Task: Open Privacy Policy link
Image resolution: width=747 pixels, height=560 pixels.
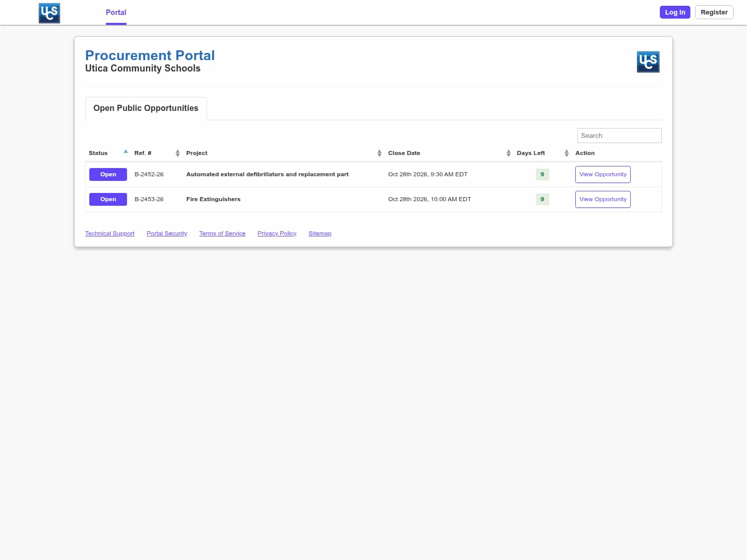Action: 277,233
